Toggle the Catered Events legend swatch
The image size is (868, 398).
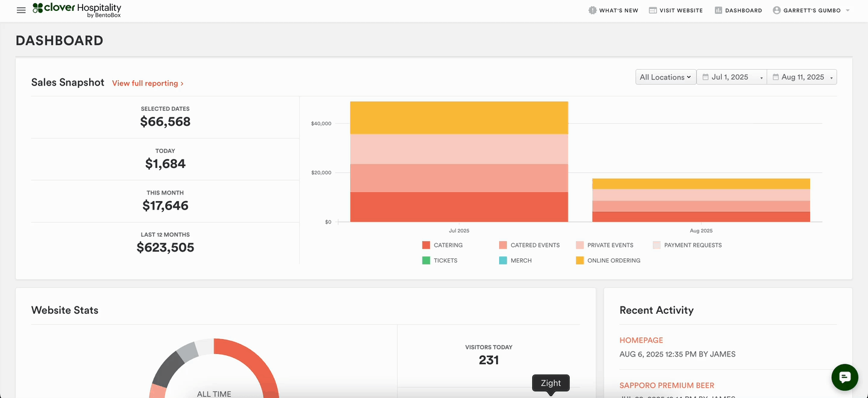pos(503,245)
